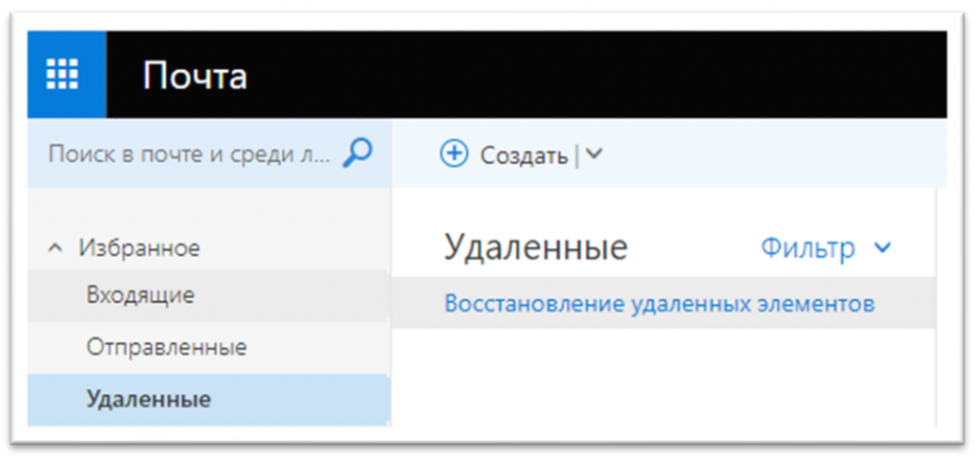Click the Избранное section label

[x=139, y=249]
